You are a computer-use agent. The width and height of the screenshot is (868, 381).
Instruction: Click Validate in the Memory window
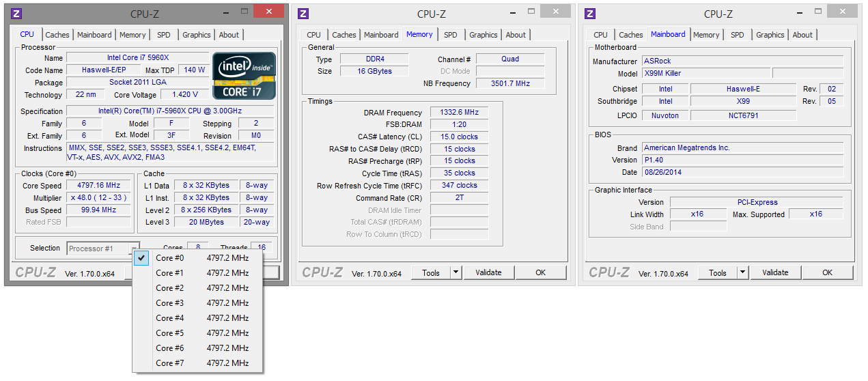coord(489,272)
